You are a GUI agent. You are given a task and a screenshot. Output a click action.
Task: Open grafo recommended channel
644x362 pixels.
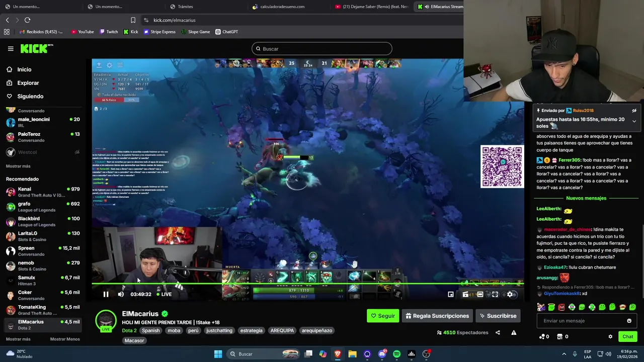(43, 207)
